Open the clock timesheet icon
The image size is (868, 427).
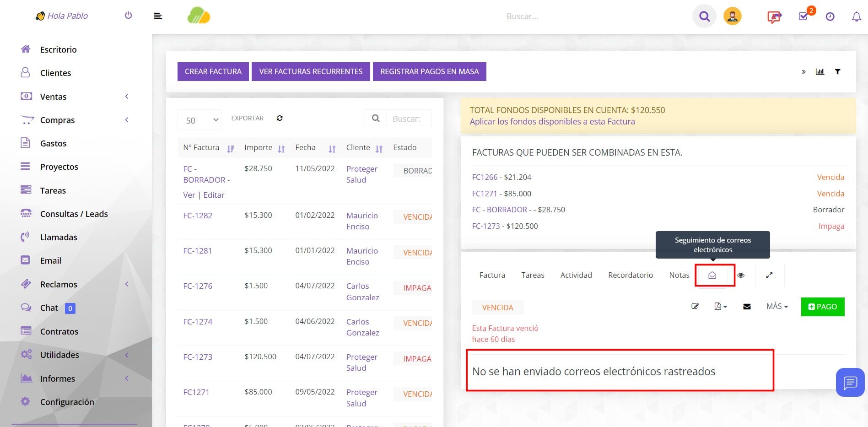[x=830, y=17]
